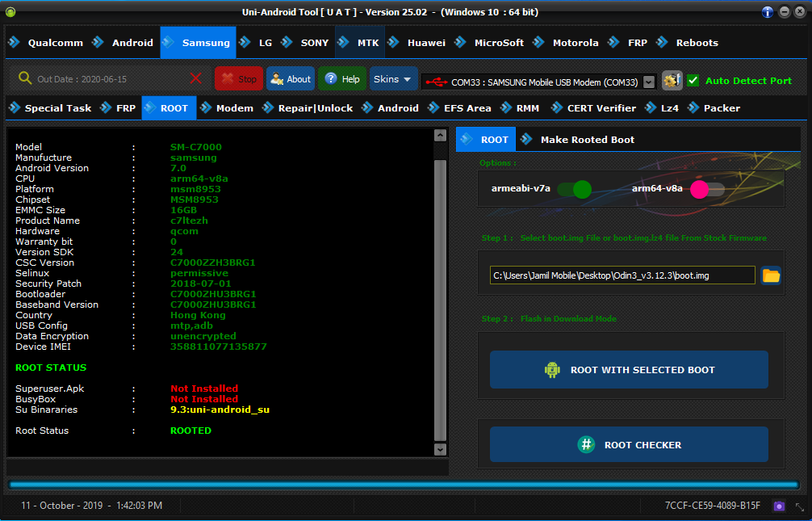Open the Lz4 sub-tab
812x521 pixels.
coord(663,107)
